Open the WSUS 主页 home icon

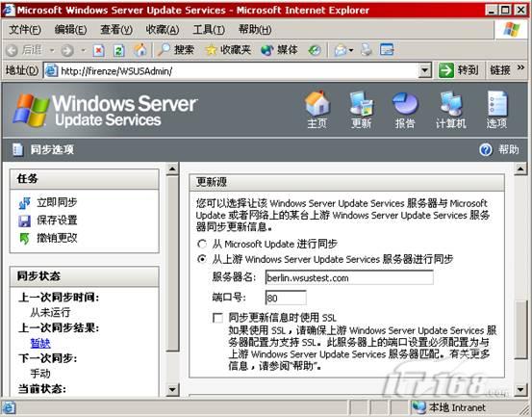[317, 104]
